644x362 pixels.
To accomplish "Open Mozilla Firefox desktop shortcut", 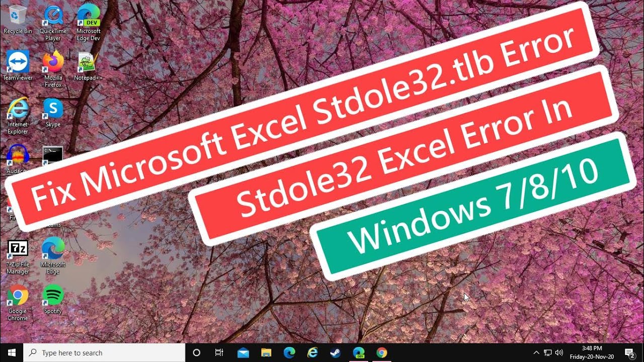I will pyautogui.click(x=53, y=69).
